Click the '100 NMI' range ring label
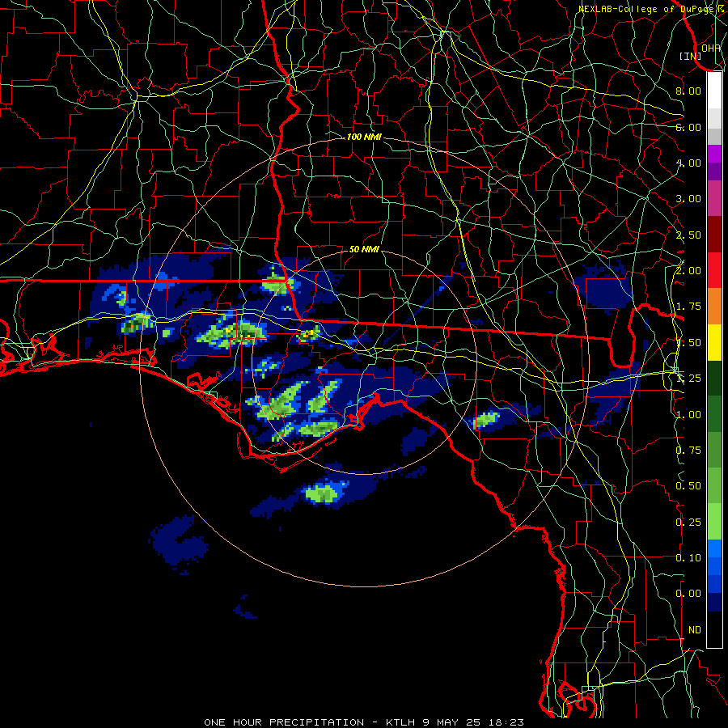The height and width of the screenshot is (728, 728). click(x=364, y=137)
